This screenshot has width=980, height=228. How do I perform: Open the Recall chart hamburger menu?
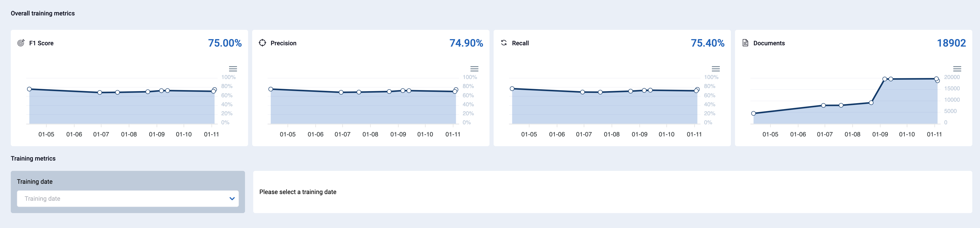tap(715, 69)
